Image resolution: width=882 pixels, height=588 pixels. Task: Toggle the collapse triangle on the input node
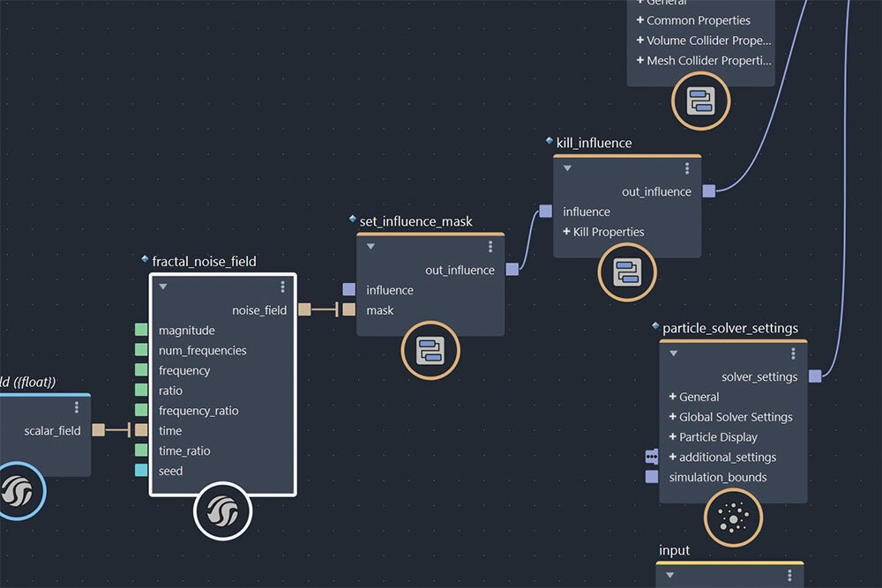(670, 575)
